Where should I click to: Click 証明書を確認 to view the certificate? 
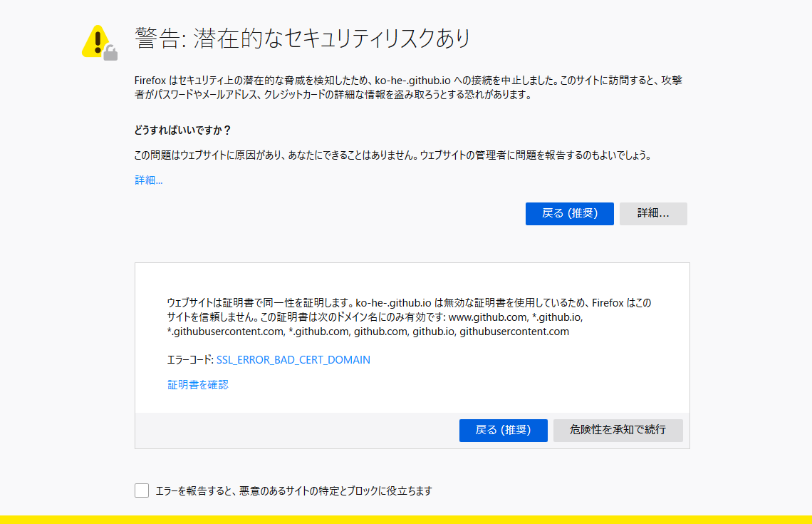click(x=197, y=384)
